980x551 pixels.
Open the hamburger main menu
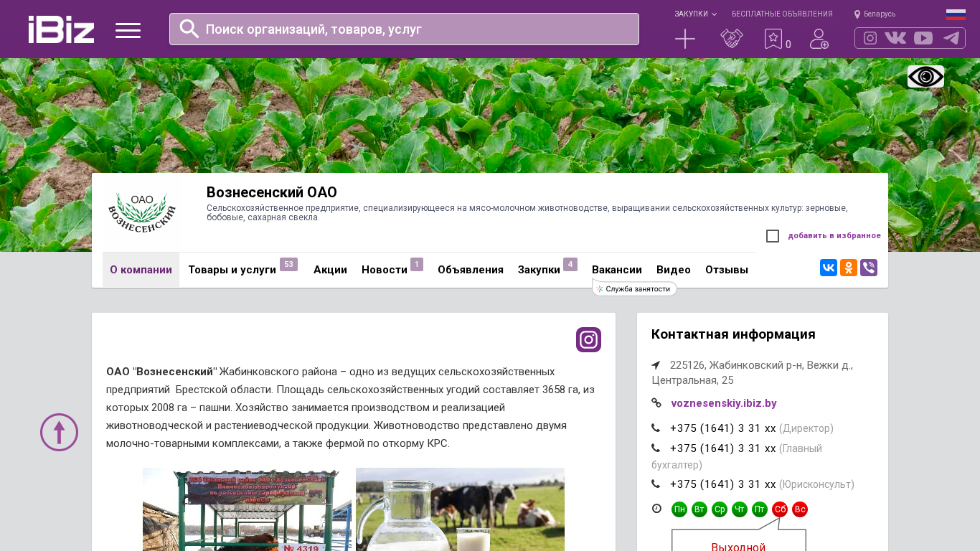(128, 30)
